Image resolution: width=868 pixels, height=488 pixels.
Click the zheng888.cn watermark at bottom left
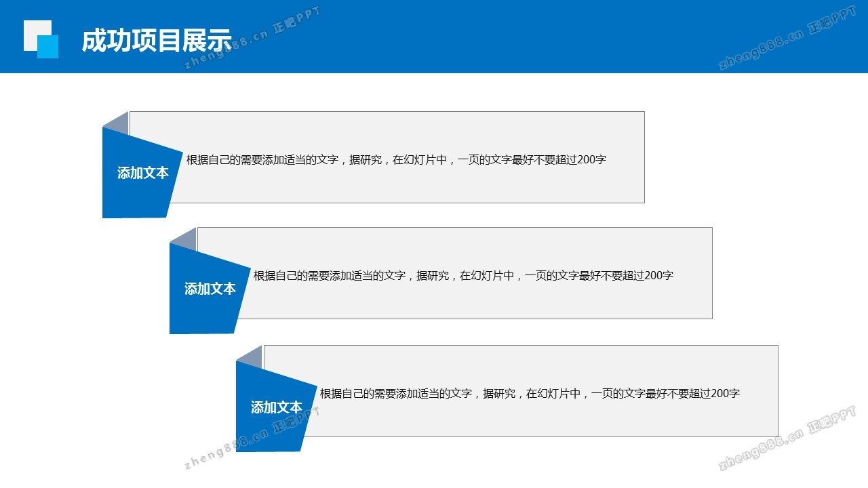point(251,439)
